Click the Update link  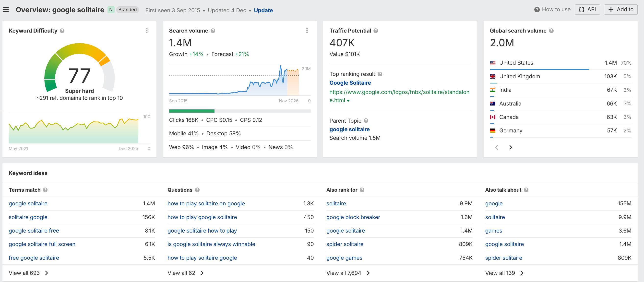tap(263, 10)
